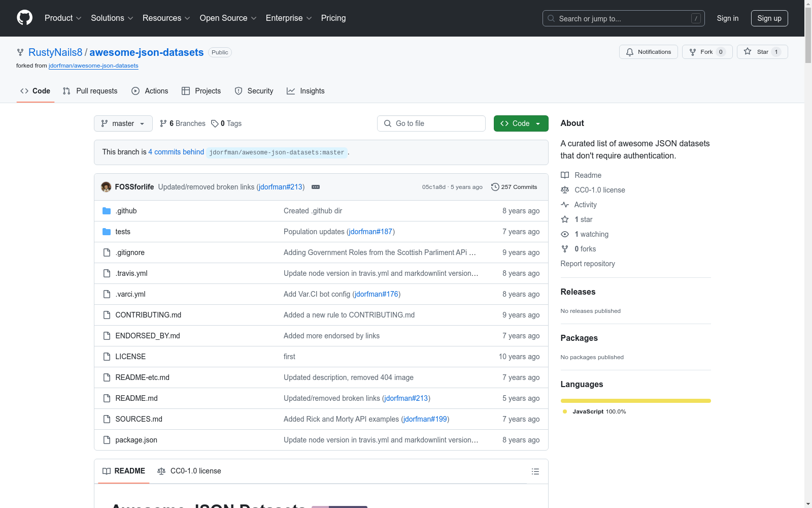Click the Sign in link
The height and width of the screenshot is (508, 812).
click(728, 18)
